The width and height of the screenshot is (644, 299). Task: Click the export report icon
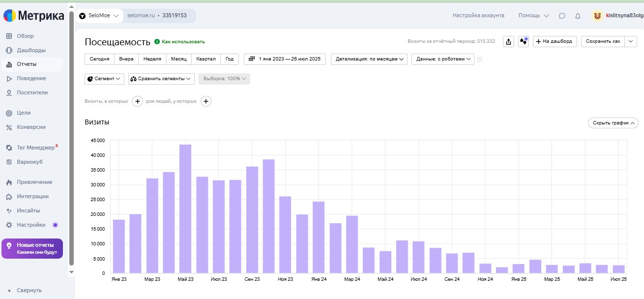tap(508, 41)
